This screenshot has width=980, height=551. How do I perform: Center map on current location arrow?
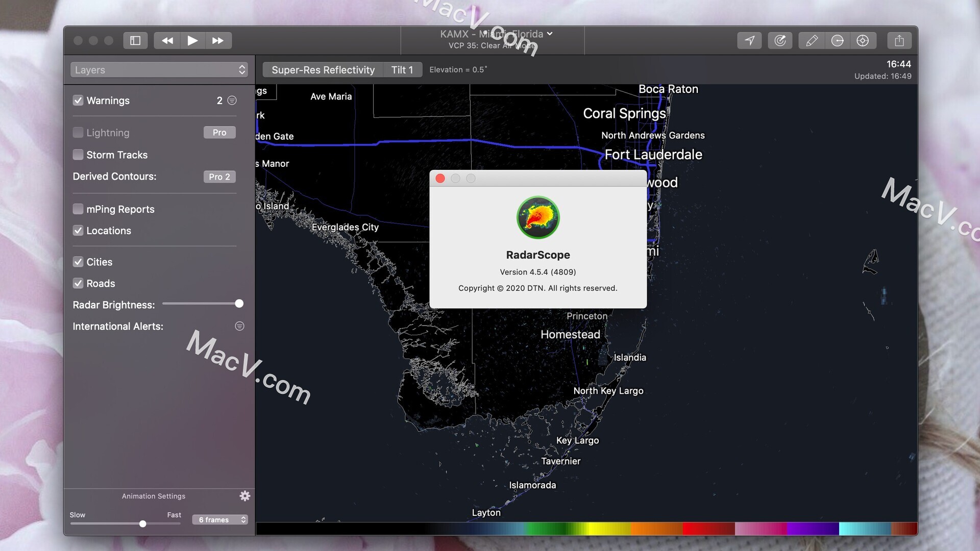pos(749,40)
